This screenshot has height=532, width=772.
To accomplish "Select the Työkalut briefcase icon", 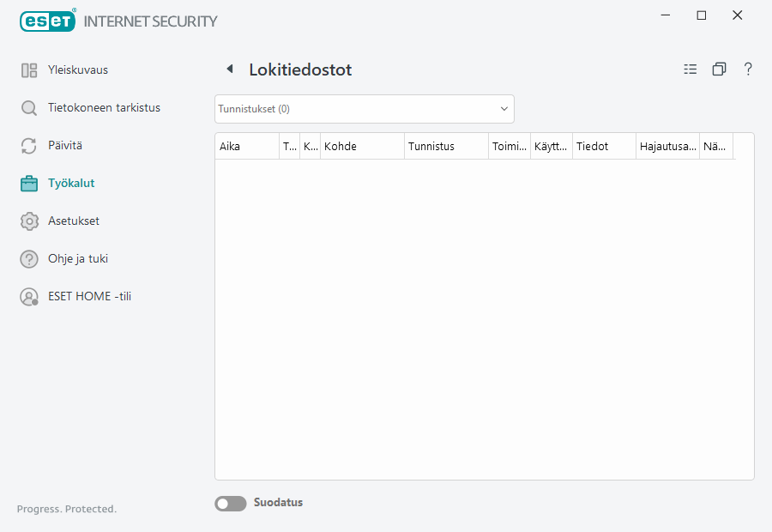I will click(28, 183).
